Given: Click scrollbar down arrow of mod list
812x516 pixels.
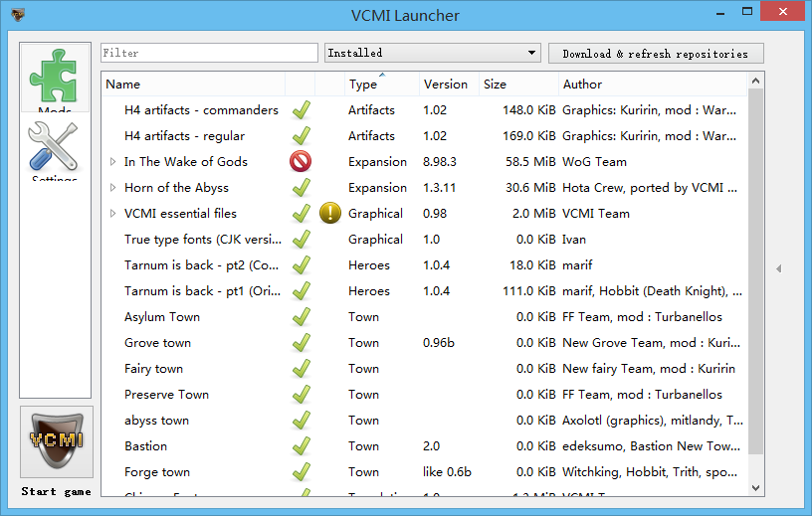Looking at the screenshot, I should (755, 487).
